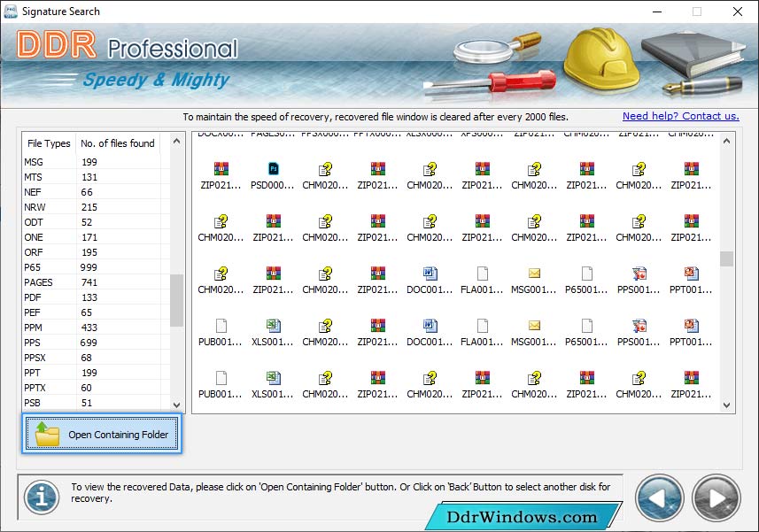Image resolution: width=759 pixels, height=532 pixels.
Task: Click recovered files panel scroll-up arrow
Action: tap(726, 142)
